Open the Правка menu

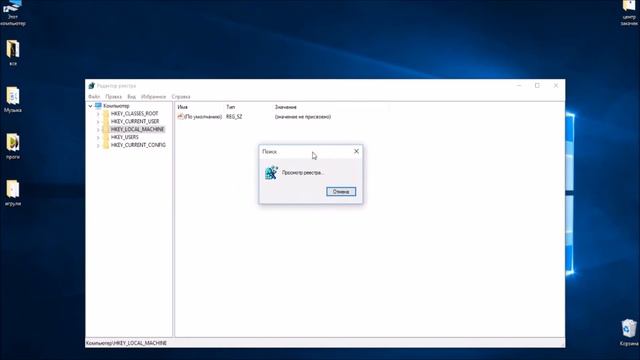pyautogui.click(x=113, y=97)
